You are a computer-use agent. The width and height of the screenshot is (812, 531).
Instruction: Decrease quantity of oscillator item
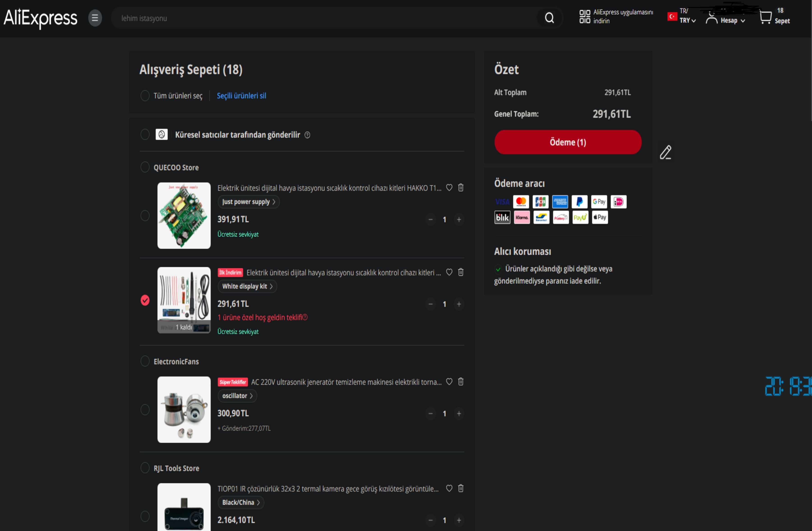pyautogui.click(x=430, y=413)
